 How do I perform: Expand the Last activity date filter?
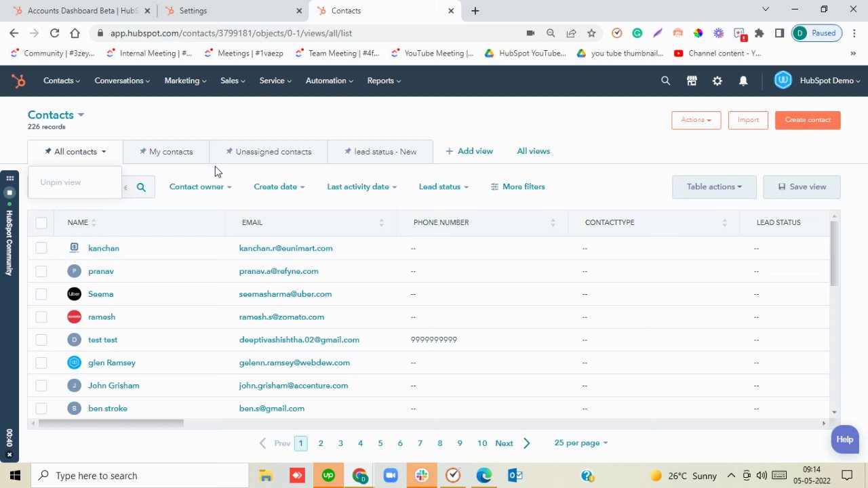click(x=362, y=187)
